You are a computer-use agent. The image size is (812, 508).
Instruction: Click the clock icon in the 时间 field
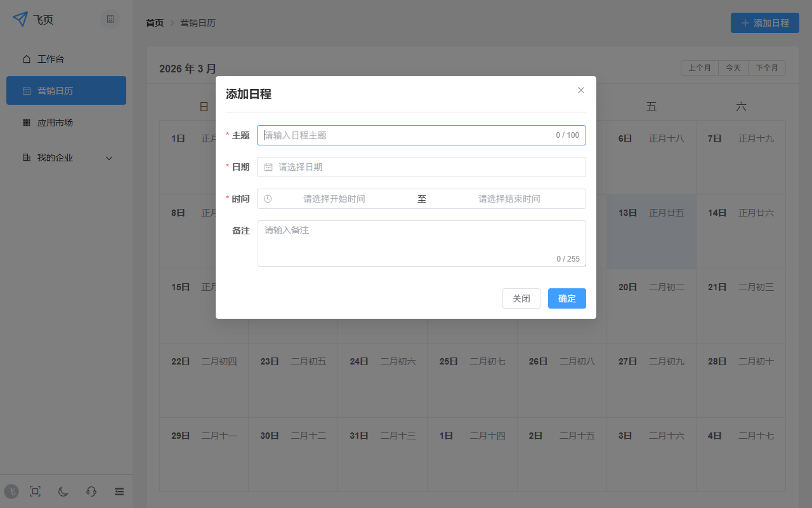pyautogui.click(x=268, y=199)
